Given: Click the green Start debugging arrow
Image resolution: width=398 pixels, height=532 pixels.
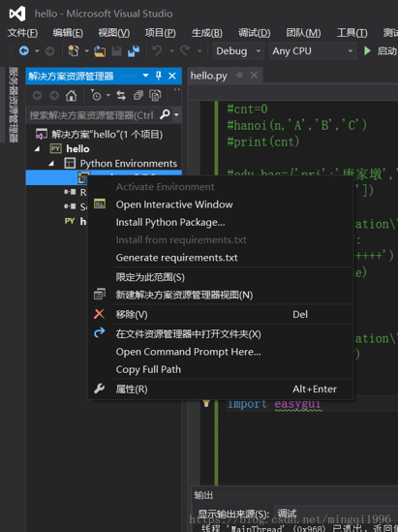Looking at the screenshot, I should [367, 51].
